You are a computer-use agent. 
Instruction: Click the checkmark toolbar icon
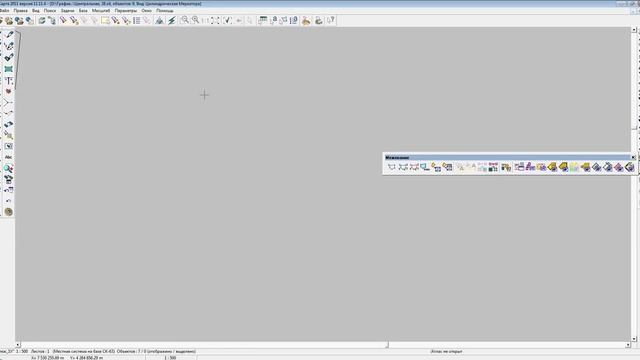[228, 20]
